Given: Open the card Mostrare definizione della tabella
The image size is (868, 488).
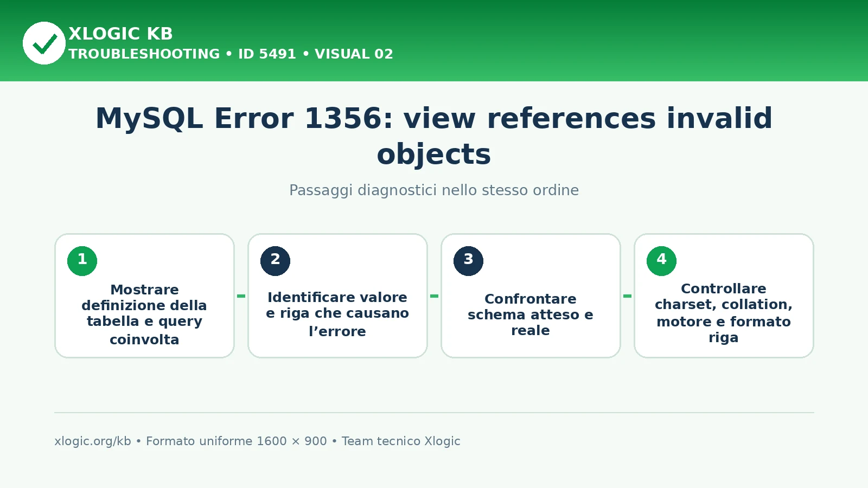Looking at the screenshot, I should pyautogui.click(x=144, y=296).
